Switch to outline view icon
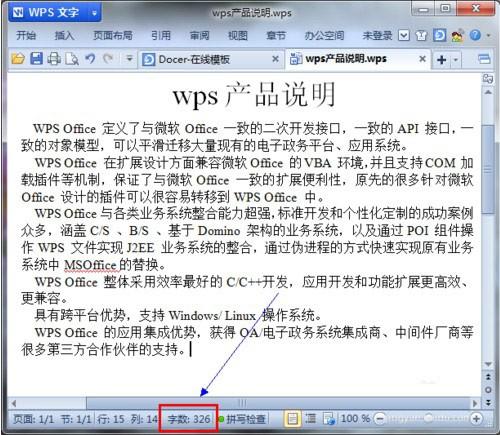This screenshot has height=435, width=500. click(311, 418)
